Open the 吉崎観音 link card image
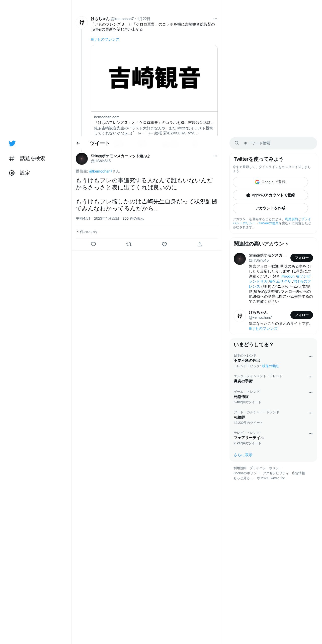322x644 pixels. click(x=154, y=78)
